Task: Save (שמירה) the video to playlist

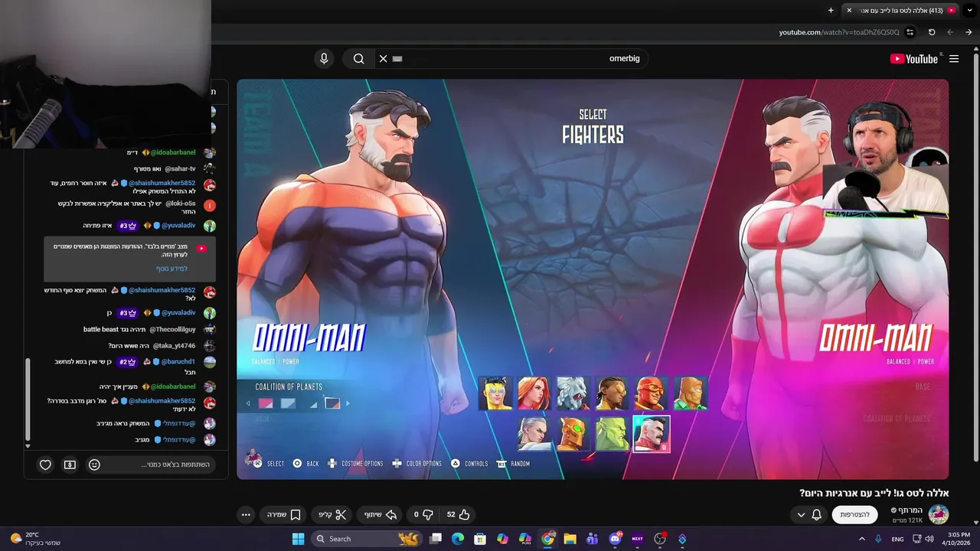Action: pyautogui.click(x=284, y=515)
